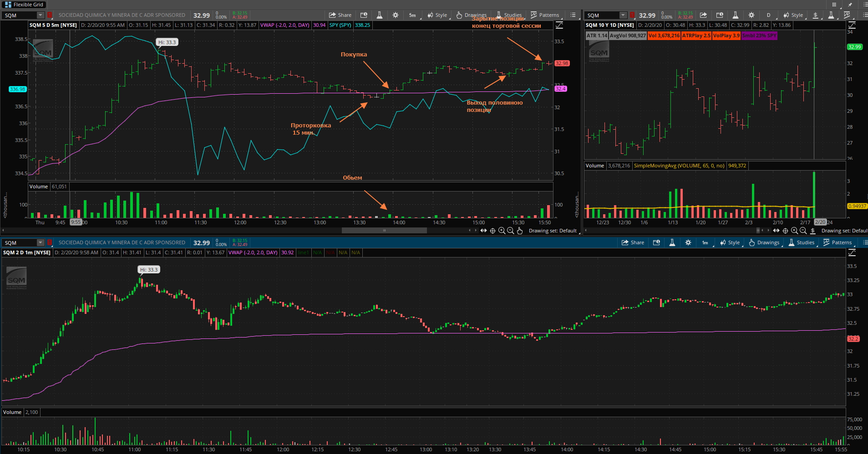Open Studies menu in top-left chart

point(509,15)
